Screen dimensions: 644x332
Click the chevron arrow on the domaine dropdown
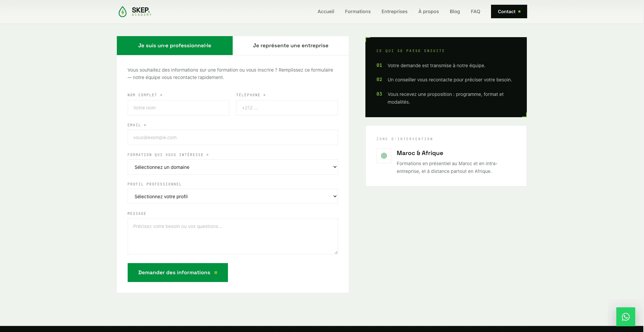pyautogui.click(x=335, y=167)
